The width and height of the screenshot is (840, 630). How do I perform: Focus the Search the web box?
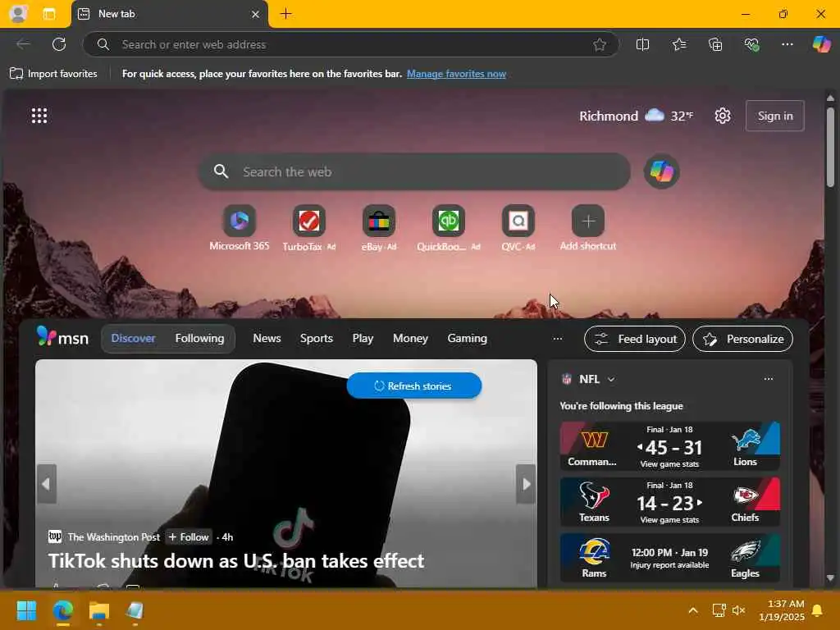[414, 172]
